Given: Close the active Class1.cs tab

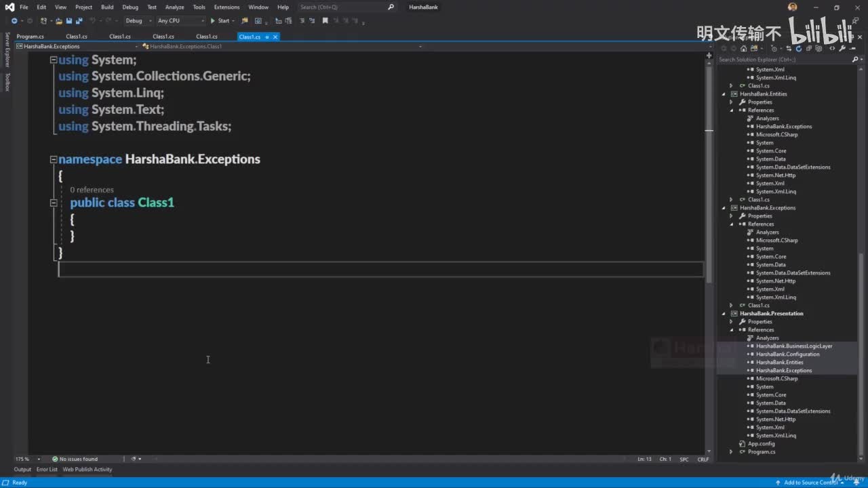Looking at the screenshot, I should point(275,37).
